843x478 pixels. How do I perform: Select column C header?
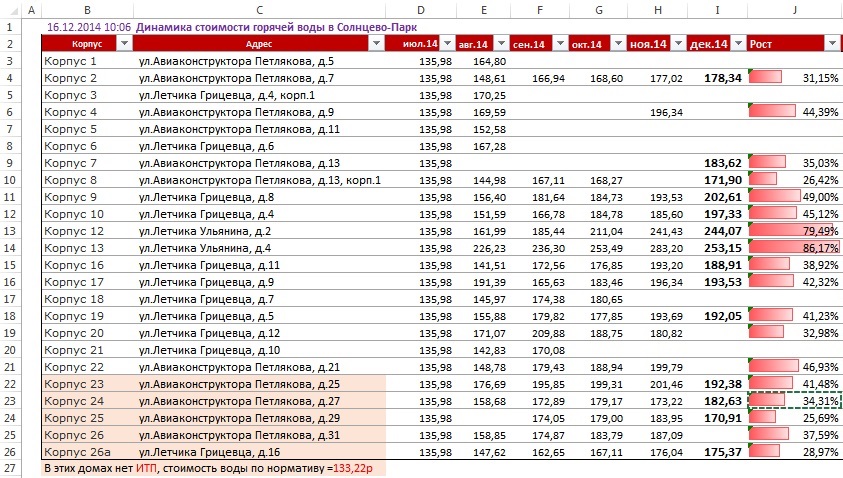click(x=259, y=10)
